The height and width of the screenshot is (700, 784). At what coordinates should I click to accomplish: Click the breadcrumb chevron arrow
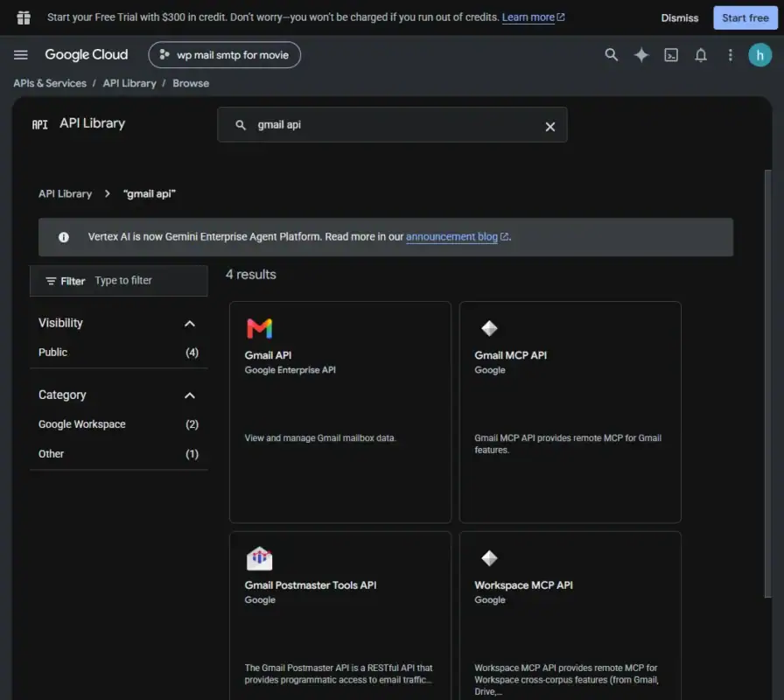(107, 193)
